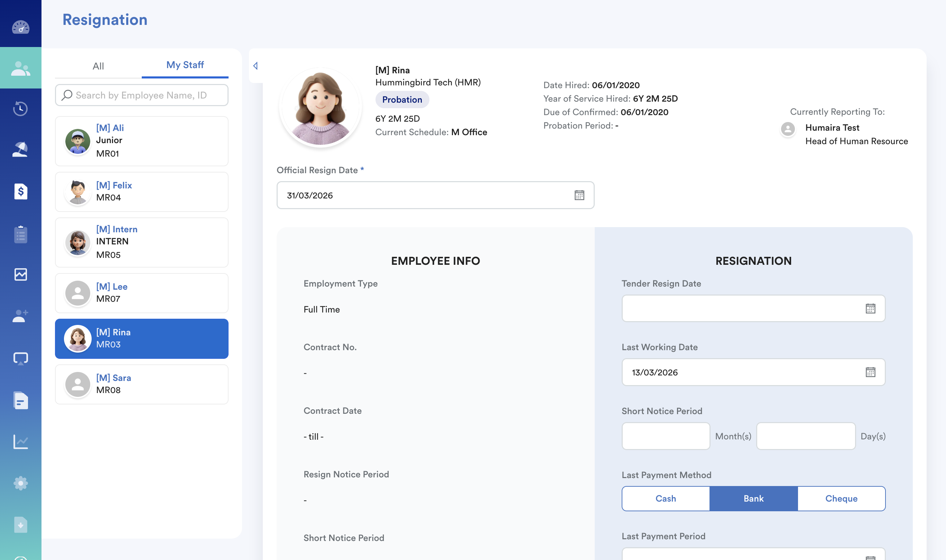This screenshot has width=946, height=560.
Task: Switch to the All tab
Action: pos(98,66)
